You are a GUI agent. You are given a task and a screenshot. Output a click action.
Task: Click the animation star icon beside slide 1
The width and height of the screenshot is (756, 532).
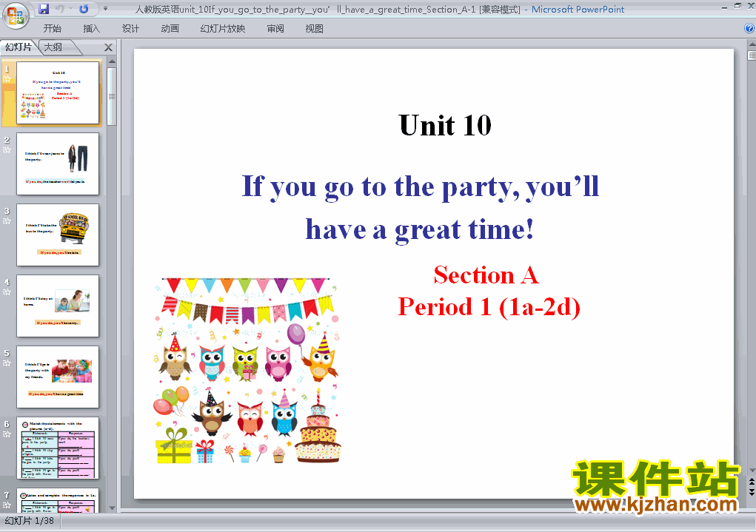tap(7, 79)
